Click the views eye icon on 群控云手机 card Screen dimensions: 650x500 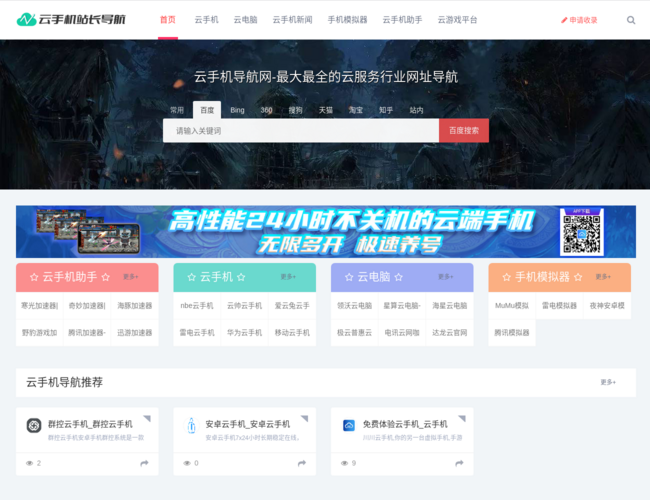pos(29,463)
